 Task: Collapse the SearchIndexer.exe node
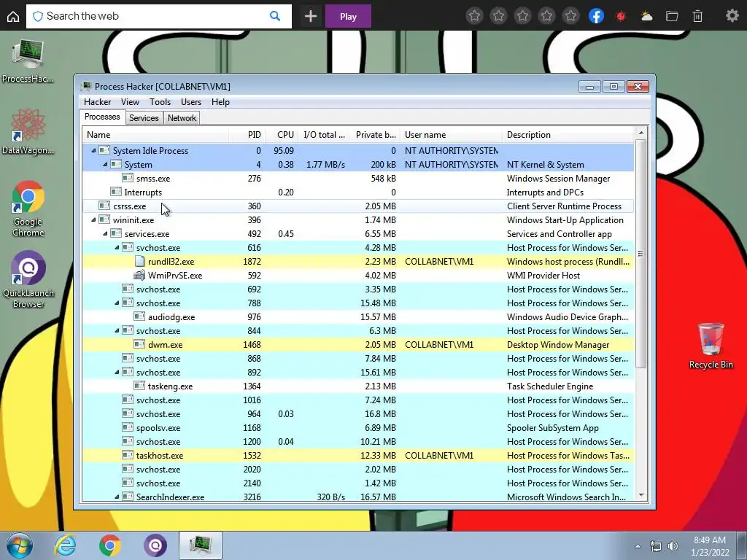[x=117, y=497]
